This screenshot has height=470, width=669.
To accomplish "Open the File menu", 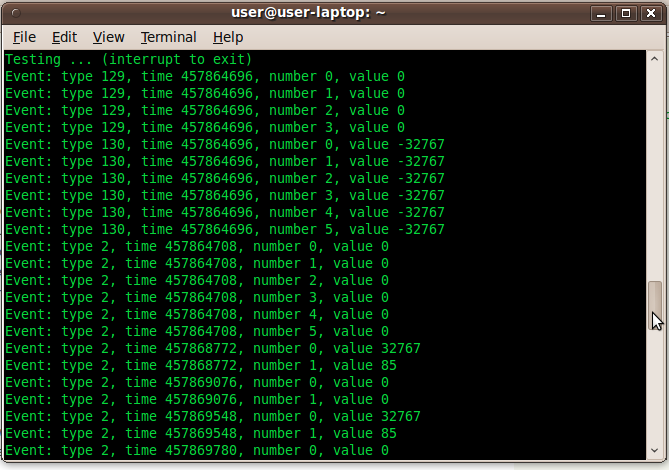I will pyautogui.click(x=24, y=38).
